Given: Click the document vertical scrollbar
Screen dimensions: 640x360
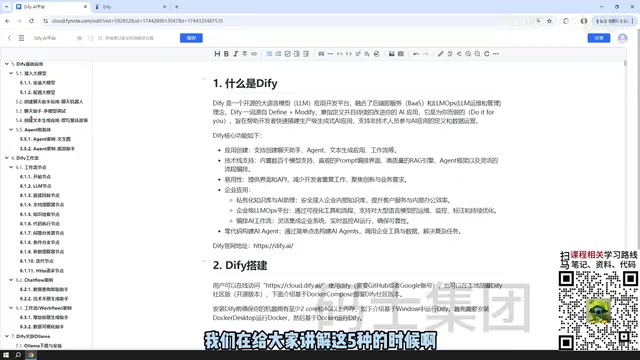Looking at the screenshot, I should (625, 63).
